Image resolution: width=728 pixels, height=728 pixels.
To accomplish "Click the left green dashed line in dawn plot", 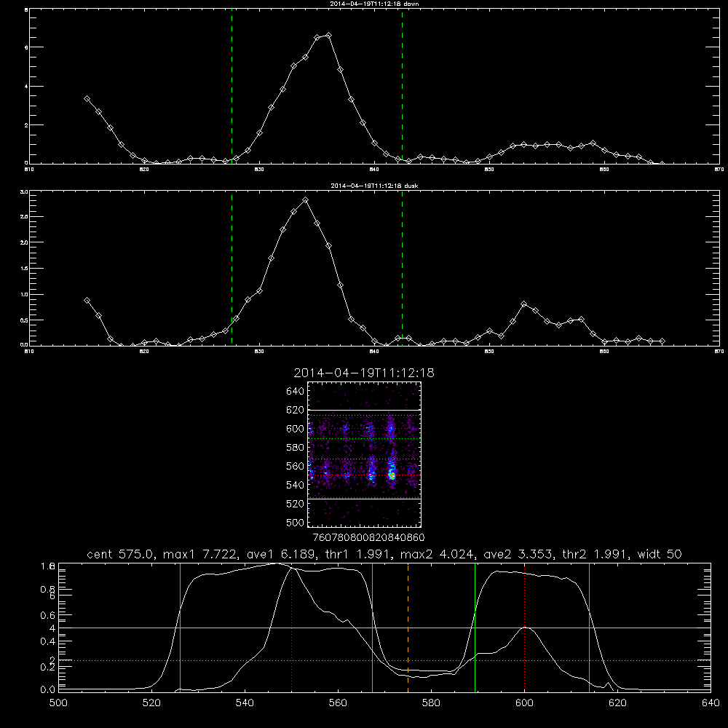I will (x=232, y=86).
